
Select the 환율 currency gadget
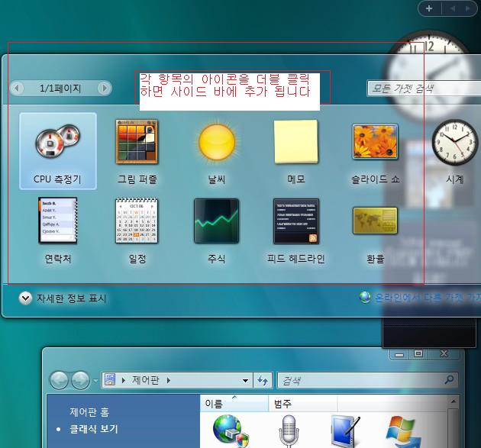[375, 221]
